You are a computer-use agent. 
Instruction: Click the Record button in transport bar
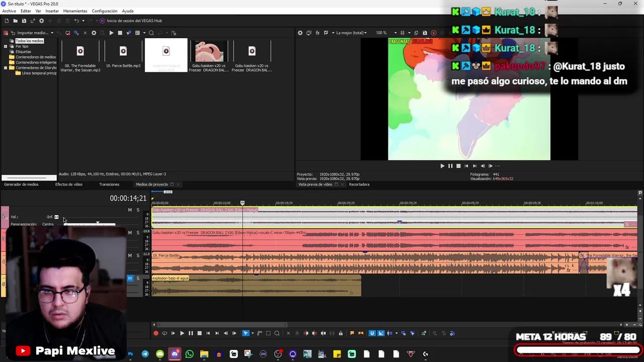coord(156,333)
